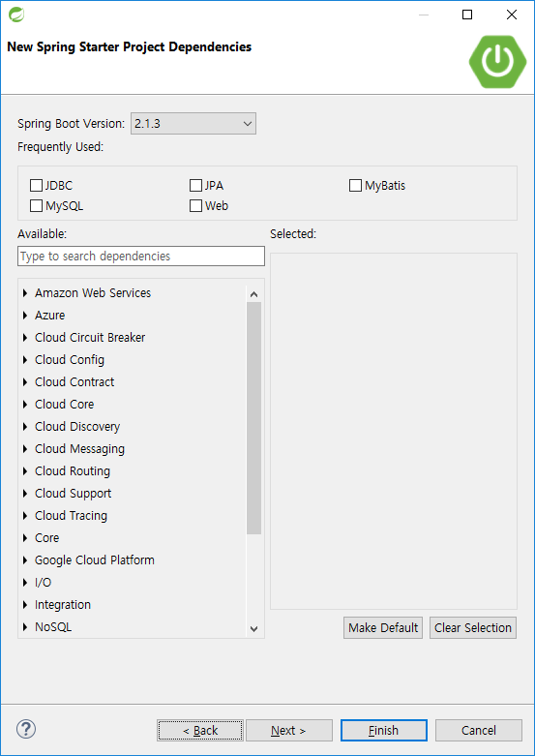Proceed with the Next button

click(289, 731)
